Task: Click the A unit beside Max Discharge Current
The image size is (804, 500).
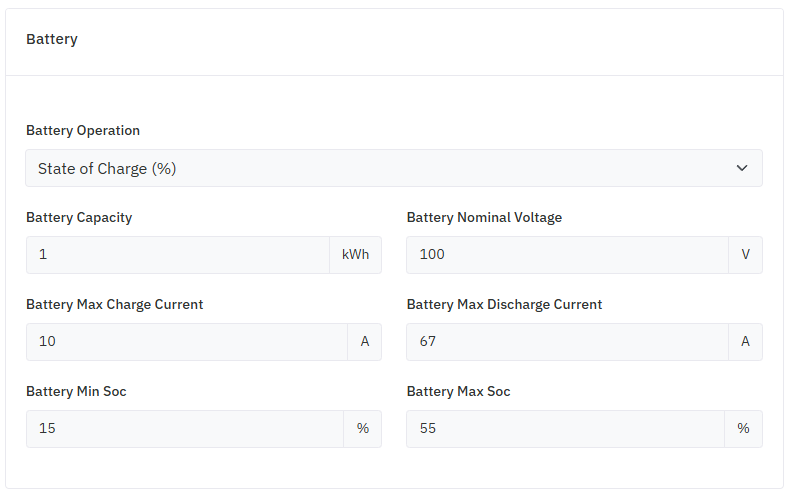Action: (x=745, y=342)
